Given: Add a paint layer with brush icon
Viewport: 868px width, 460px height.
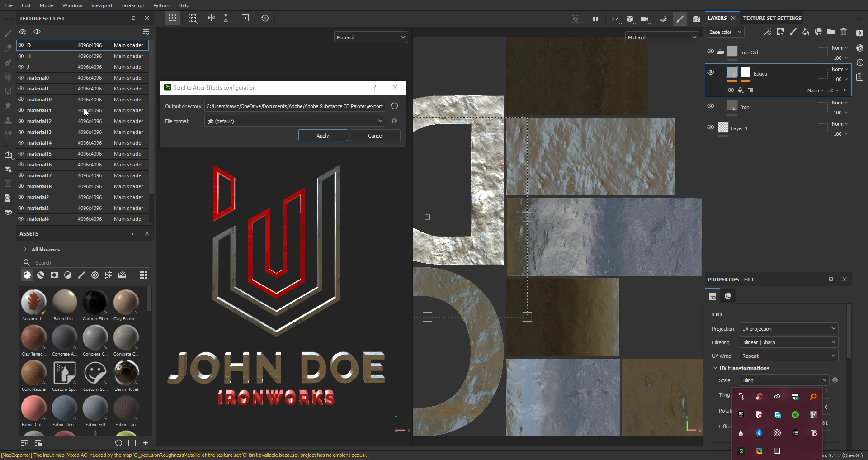Looking at the screenshot, I should click(793, 32).
